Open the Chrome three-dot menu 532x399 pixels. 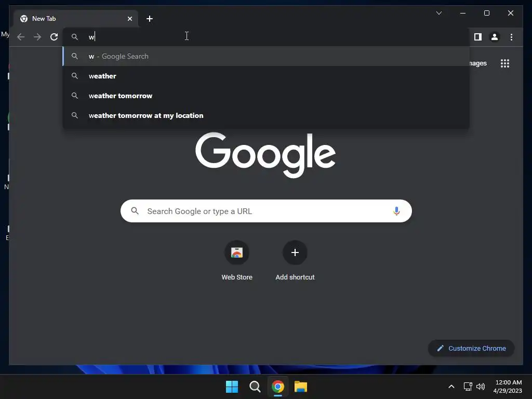tap(511, 37)
